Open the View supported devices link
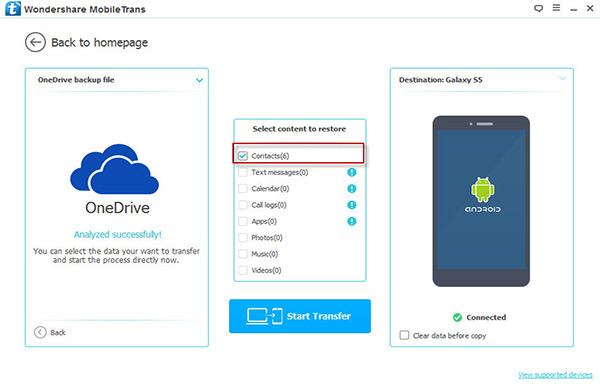Screen dimensions: 600x386 click(555, 375)
